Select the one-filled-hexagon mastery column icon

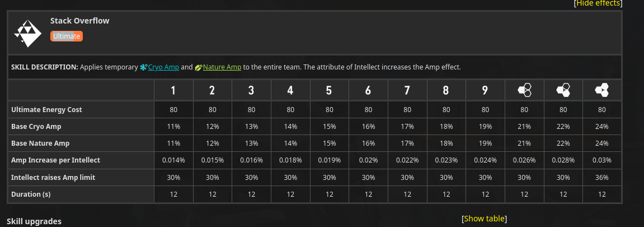524,90
